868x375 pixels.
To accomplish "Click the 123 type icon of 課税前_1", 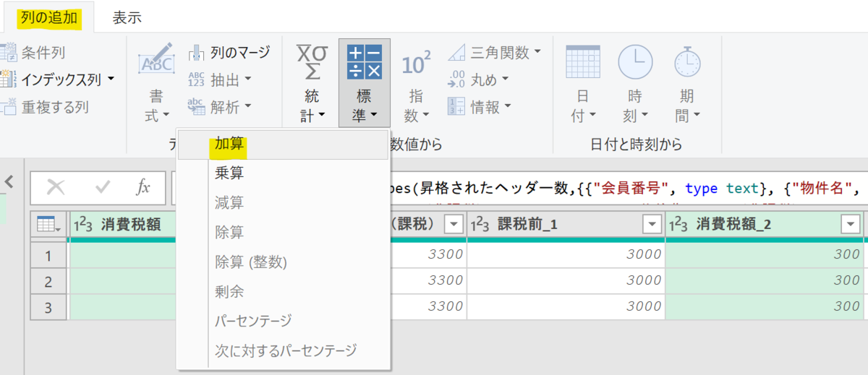I will (x=481, y=225).
